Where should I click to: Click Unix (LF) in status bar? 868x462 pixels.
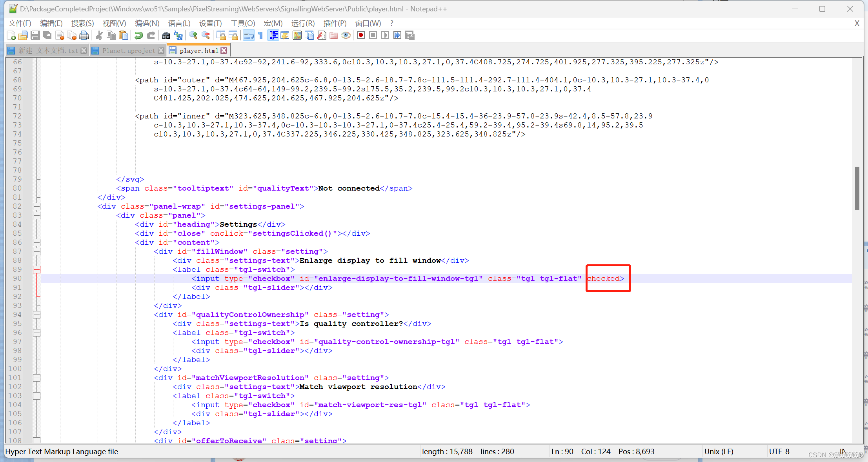[719, 451]
